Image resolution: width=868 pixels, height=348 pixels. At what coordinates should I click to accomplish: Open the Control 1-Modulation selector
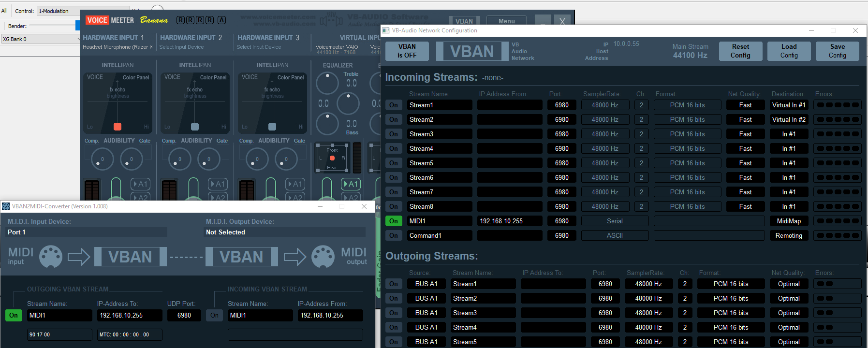point(82,11)
